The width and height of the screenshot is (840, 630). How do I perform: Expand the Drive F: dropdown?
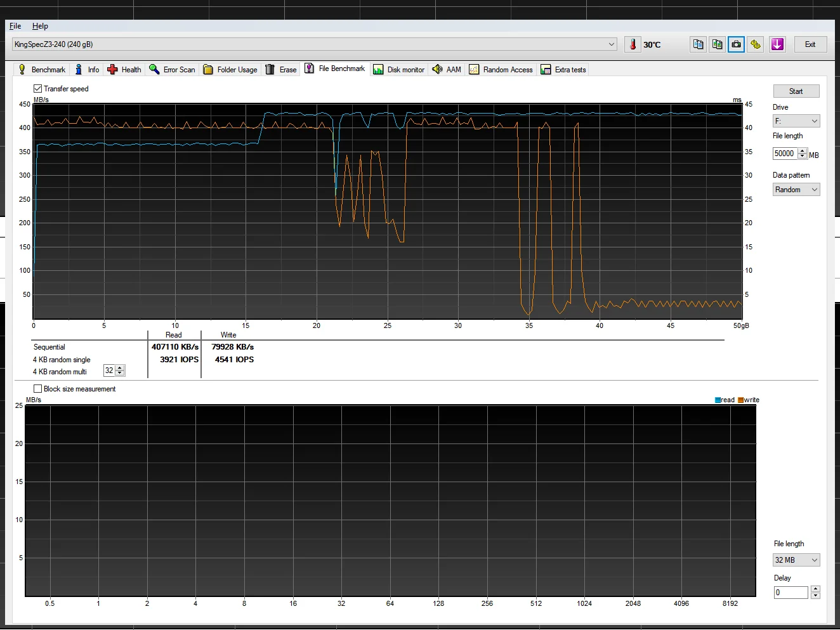click(x=796, y=121)
